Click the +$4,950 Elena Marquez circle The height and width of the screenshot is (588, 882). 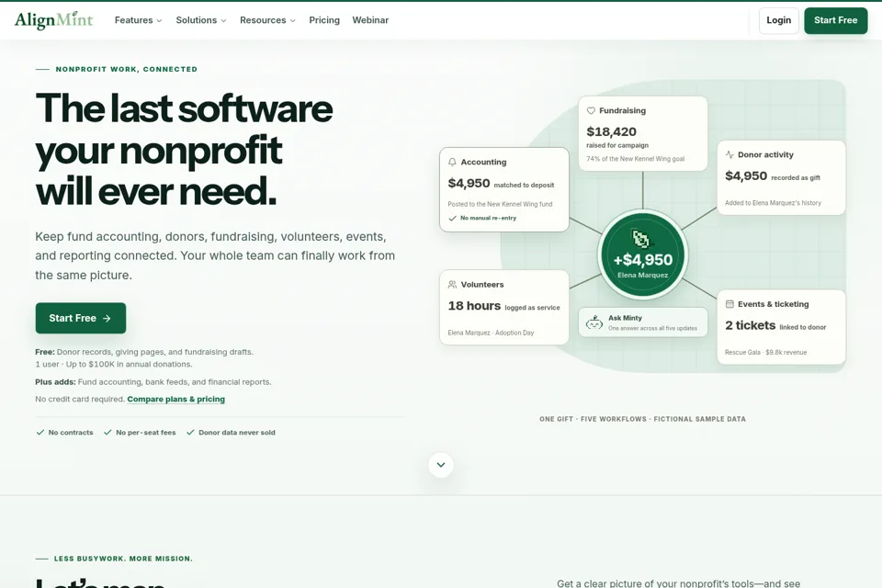[x=642, y=254]
